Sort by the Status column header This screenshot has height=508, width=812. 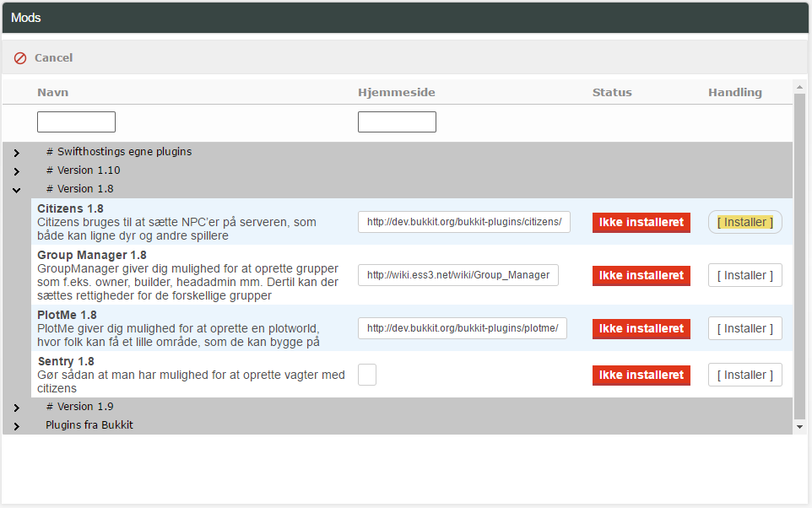coord(612,93)
